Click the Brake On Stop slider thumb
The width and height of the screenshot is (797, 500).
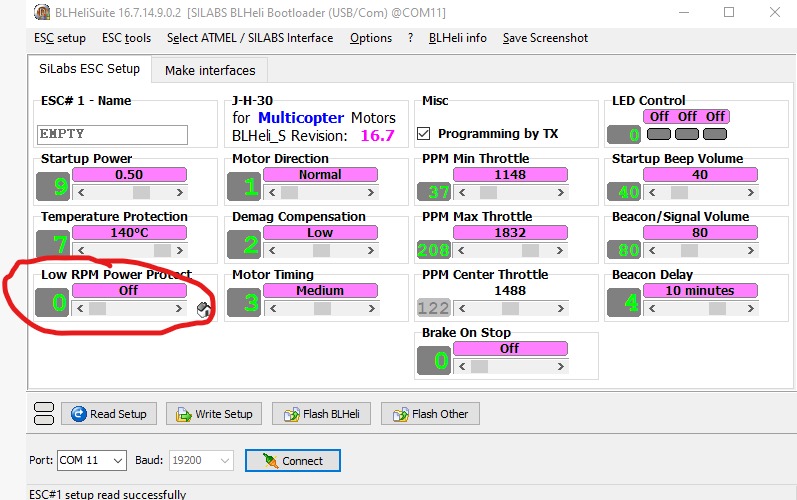tap(479, 366)
